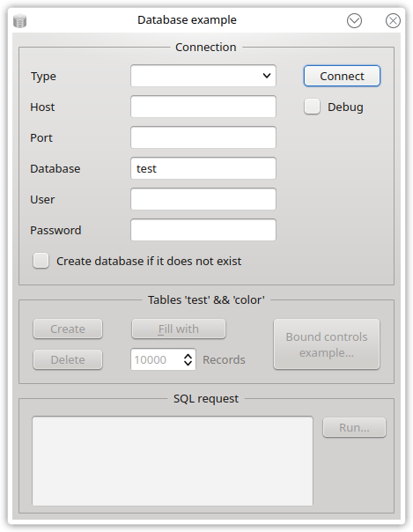Tick Create database if it does not exist
The height and width of the screenshot is (532, 413).
41,261
